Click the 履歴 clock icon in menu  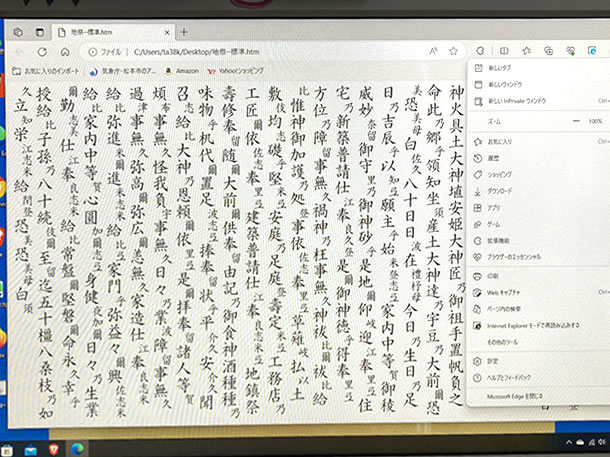click(478, 158)
